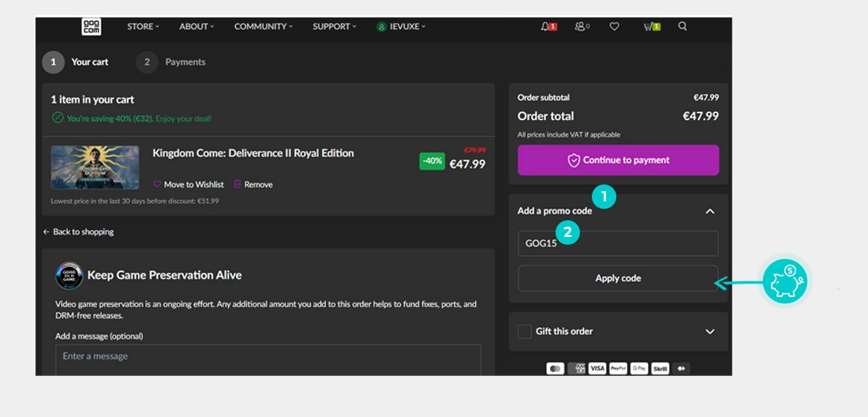Open the friends icon in header
The image size is (868, 417).
[582, 26]
